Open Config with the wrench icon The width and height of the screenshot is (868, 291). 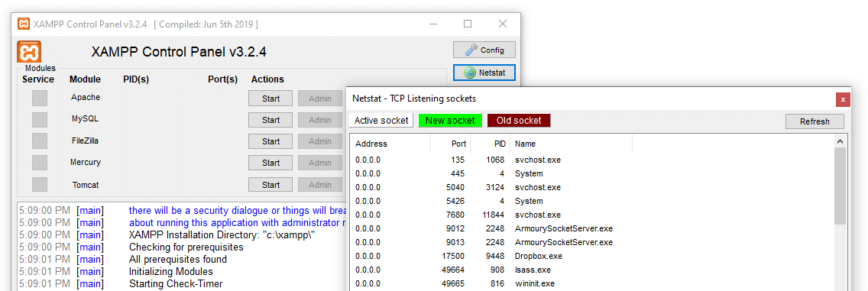tap(484, 50)
